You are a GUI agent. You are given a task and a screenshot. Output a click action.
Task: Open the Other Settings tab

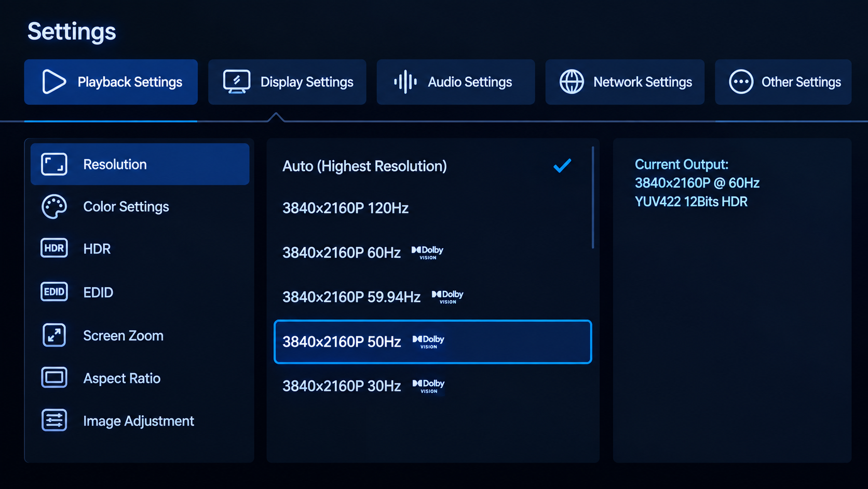click(x=783, y=82)
